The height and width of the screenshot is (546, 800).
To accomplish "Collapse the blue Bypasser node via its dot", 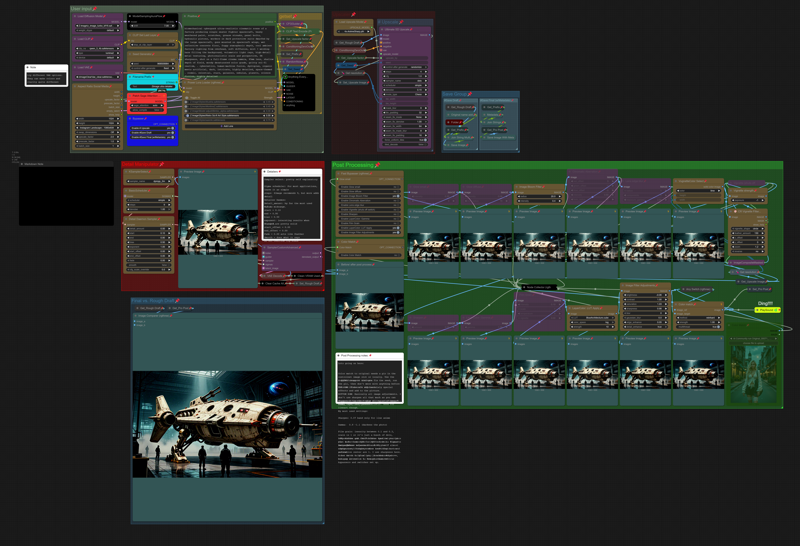I will [130, 118].
